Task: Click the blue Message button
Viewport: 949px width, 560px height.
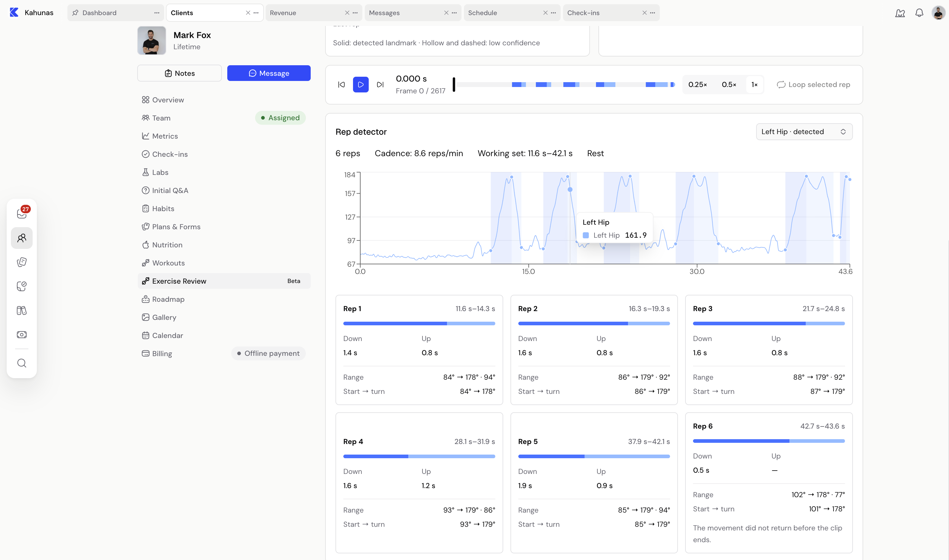Action: 269,73
